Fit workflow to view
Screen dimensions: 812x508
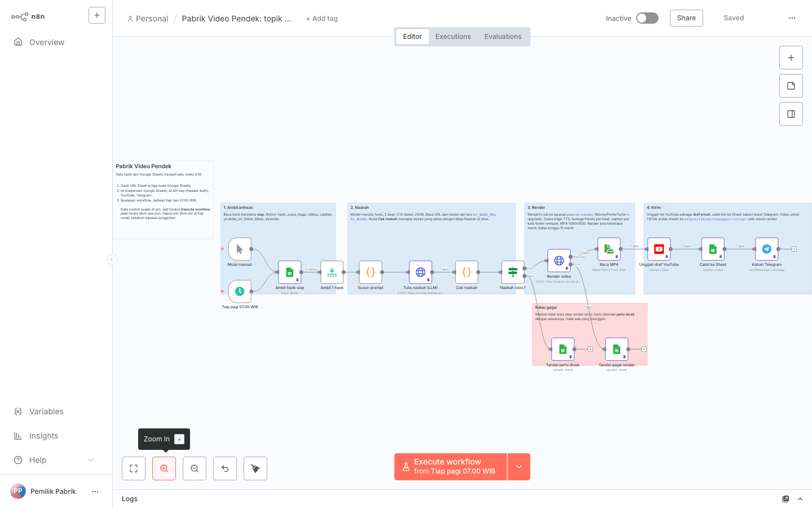(134, 468)
